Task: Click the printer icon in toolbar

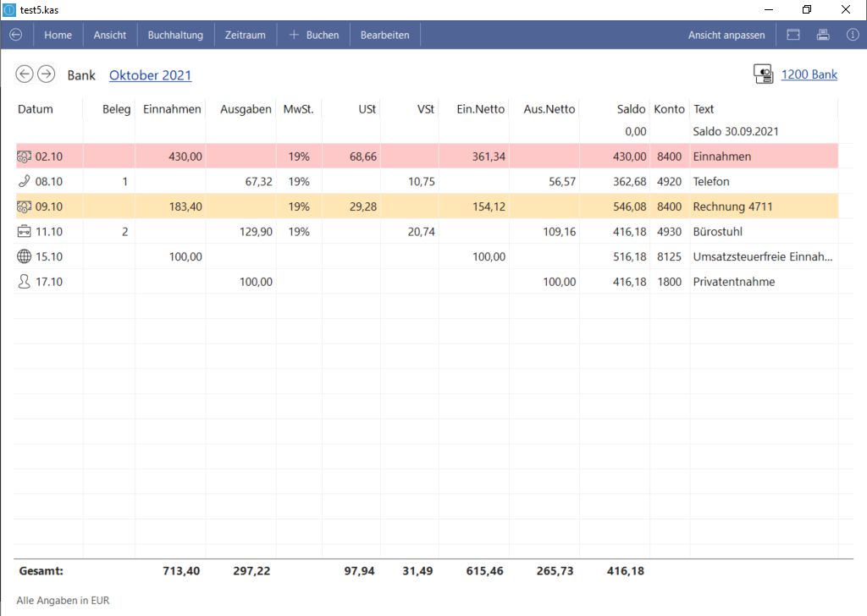Action: click(x=822, y=35)
